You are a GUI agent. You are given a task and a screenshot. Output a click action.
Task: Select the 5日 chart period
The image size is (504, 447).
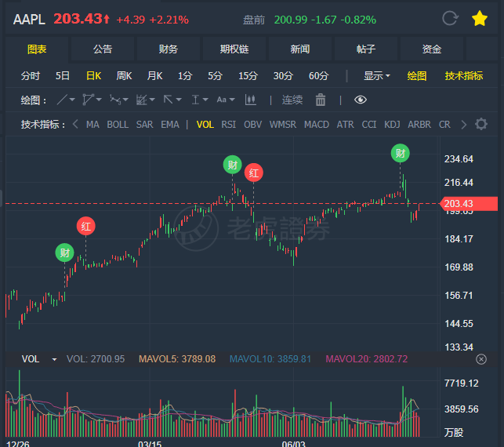click(63, 76)
